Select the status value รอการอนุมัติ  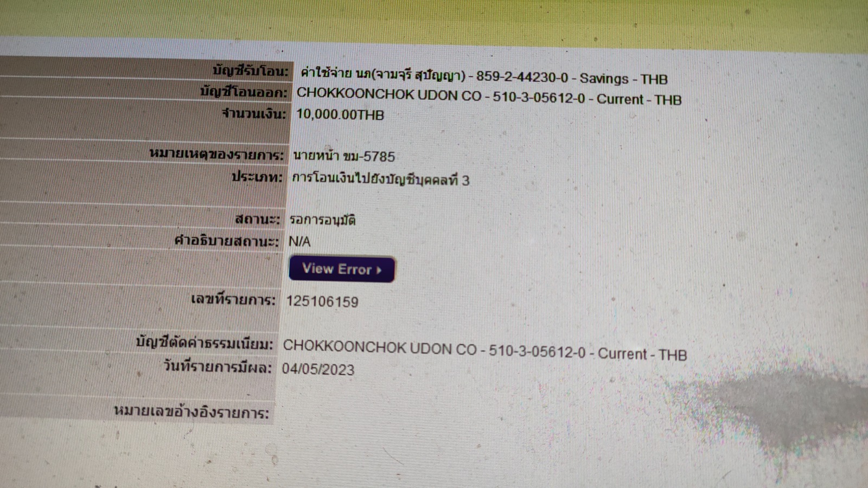coord(322,220)
